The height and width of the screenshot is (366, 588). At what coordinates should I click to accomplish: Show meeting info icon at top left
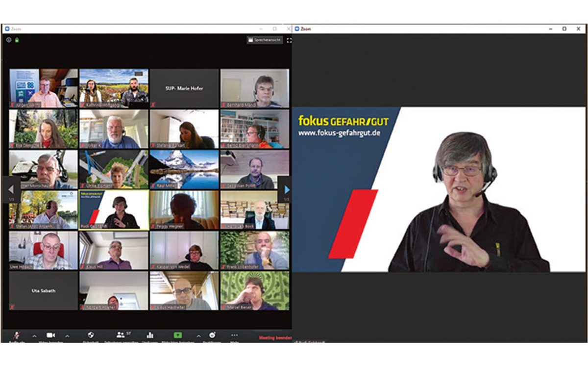click(8, 40)
